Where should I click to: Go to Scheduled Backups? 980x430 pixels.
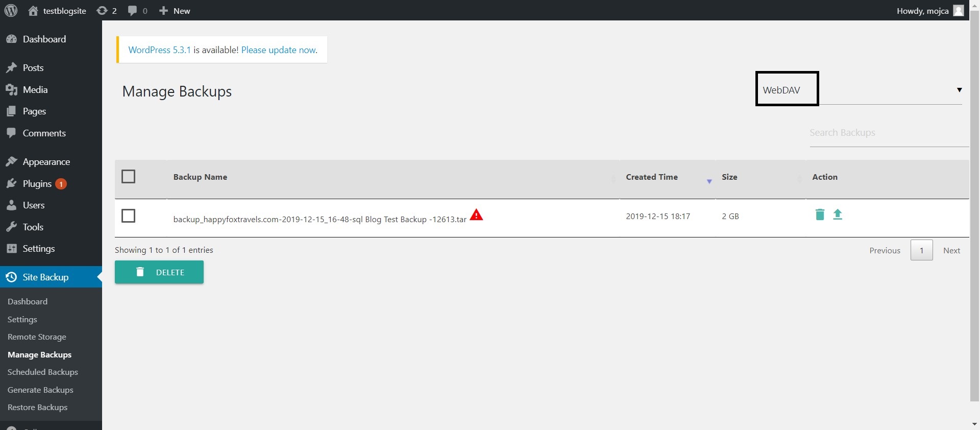43,372
